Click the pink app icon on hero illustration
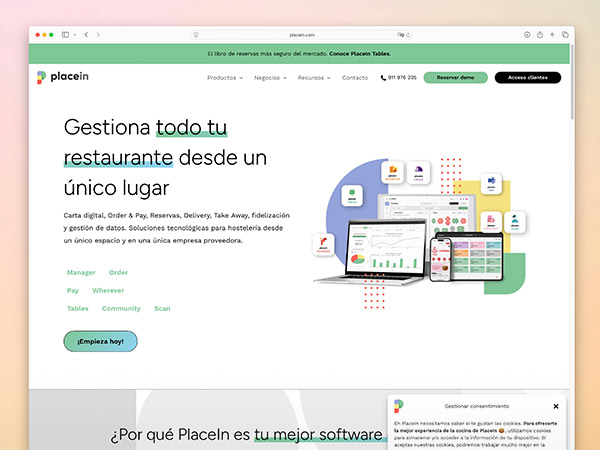This screenshot has height=450, width=600. coord(491,222)
